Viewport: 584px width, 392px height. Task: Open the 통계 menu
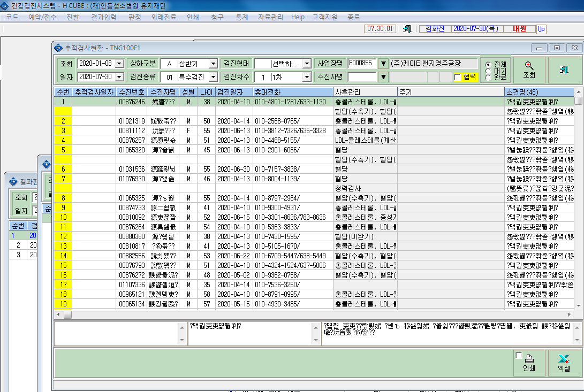pyautogui.click(x=242, y=17)
